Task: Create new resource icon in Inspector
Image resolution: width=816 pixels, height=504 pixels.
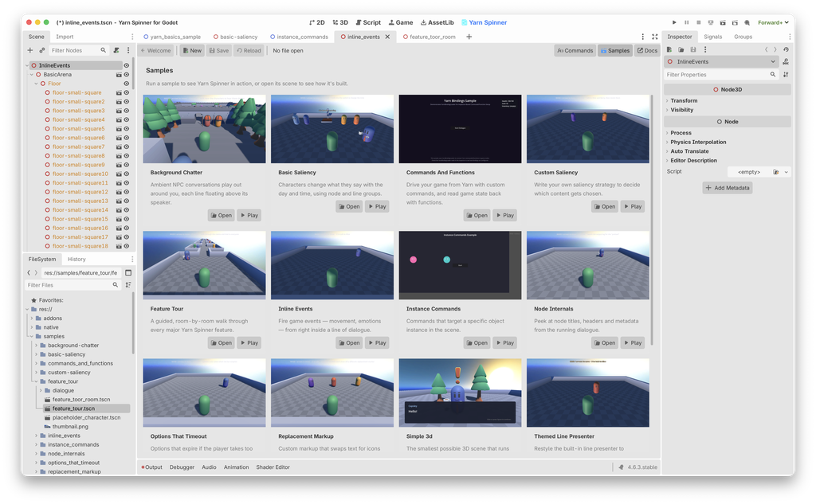Action: tap(669, 49)
